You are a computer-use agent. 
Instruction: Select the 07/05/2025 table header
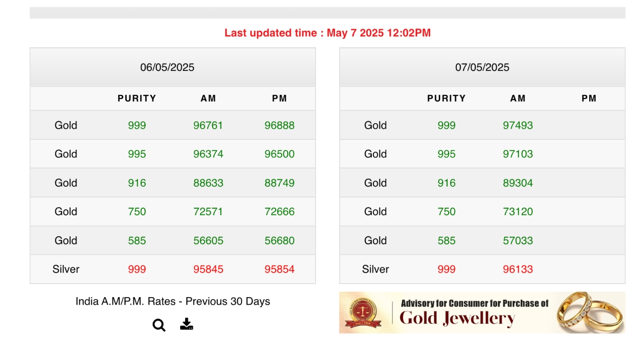click(482, 67)
